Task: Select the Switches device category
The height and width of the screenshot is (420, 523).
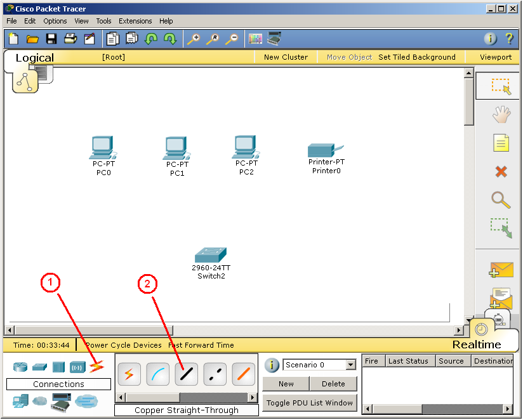Action: [x=39, y=367]
